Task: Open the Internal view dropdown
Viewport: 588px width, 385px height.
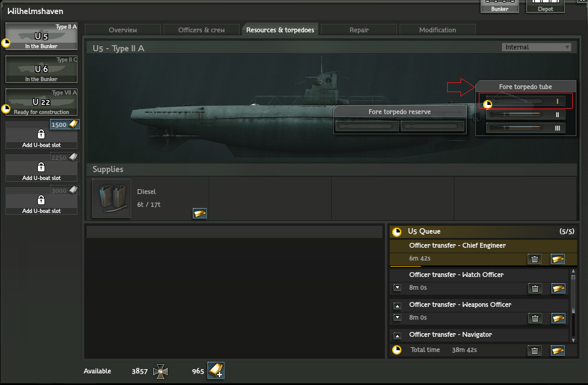Action: (x=536, y=47)
